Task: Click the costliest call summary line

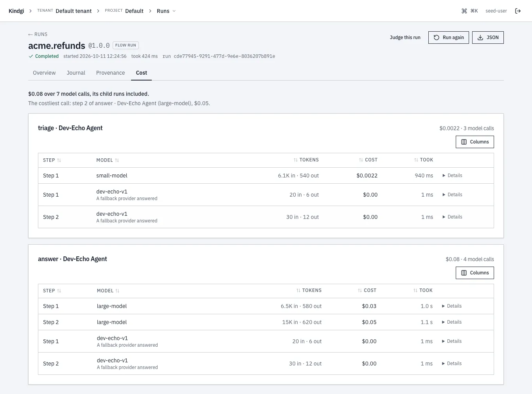Action: pos(119,103)
